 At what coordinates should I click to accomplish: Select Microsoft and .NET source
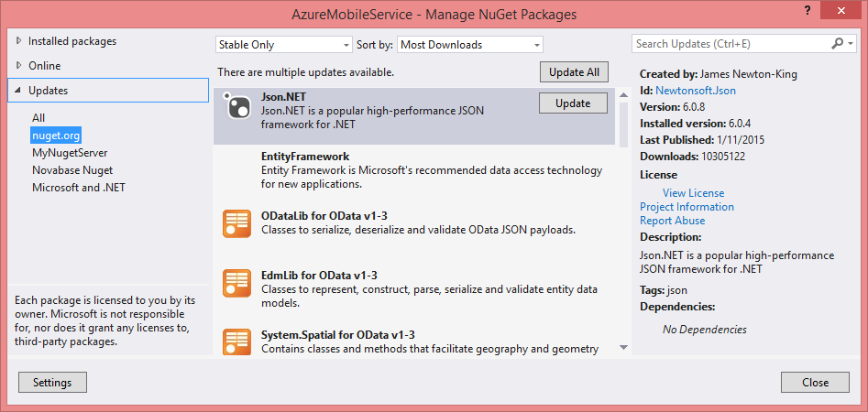tap(79, 188)
